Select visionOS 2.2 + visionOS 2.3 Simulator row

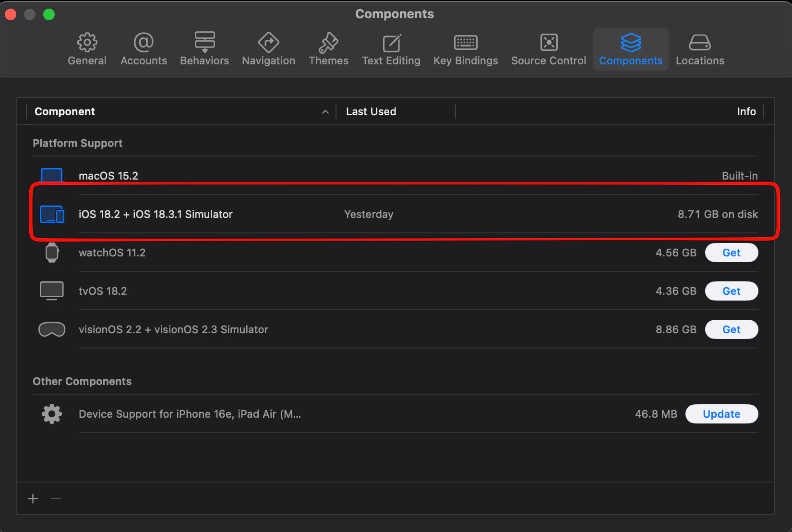coord(396,329)
